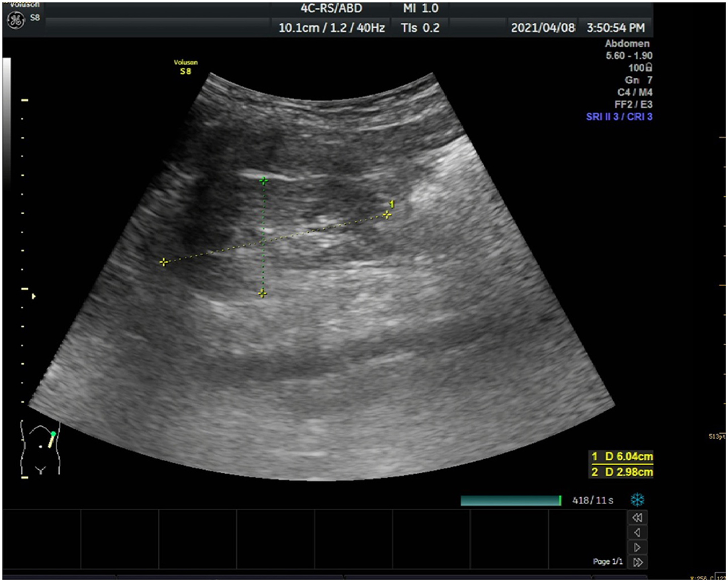The image size is (728, 582).
Task: Select the body marker pictogram
Action: [x=40, y=447]
